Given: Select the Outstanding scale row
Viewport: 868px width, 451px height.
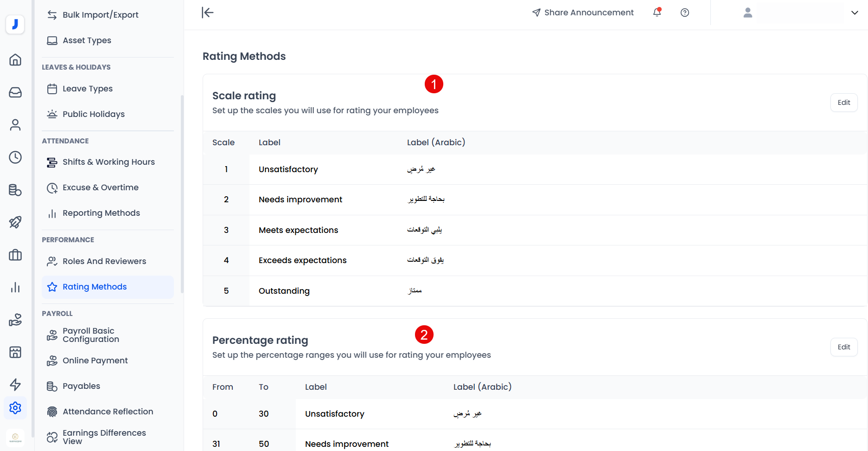Looking at the screenshot, I should pyautogui.click(x=284, y=291).
